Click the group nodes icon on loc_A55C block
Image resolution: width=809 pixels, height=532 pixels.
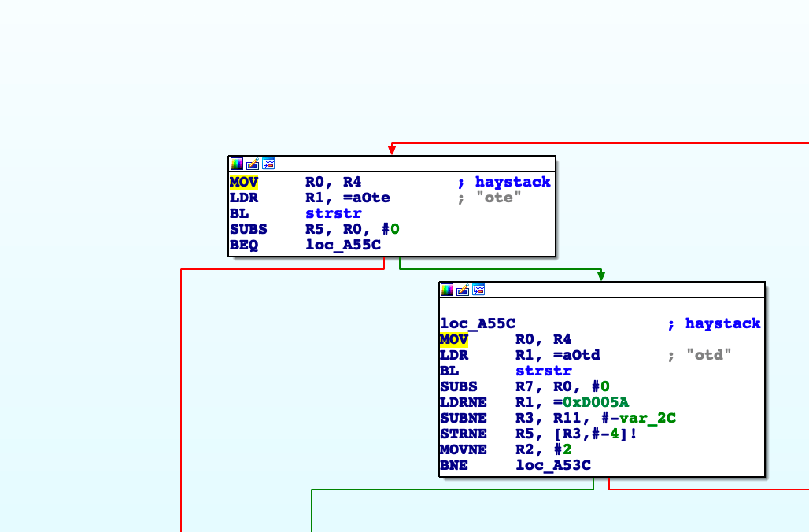point(478,289)
